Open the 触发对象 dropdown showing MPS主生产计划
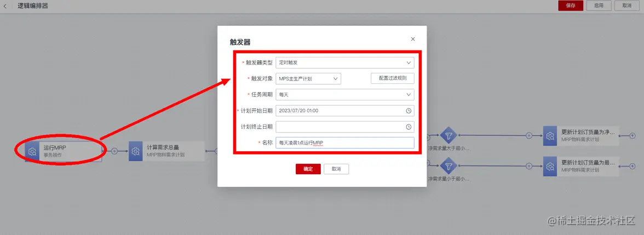 pyautogui.click(x=308, y=78)
